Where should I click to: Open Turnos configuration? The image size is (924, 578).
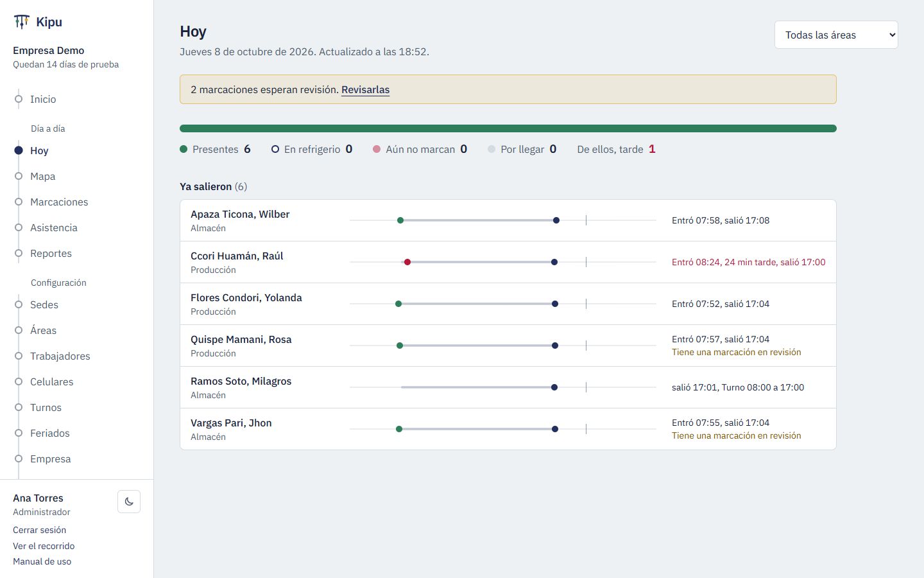[46, 407]
